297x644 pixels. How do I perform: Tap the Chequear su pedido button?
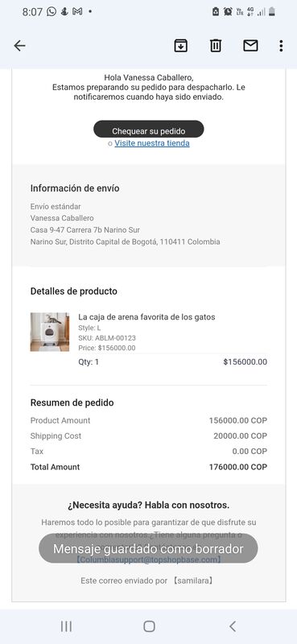pos(149,130)
